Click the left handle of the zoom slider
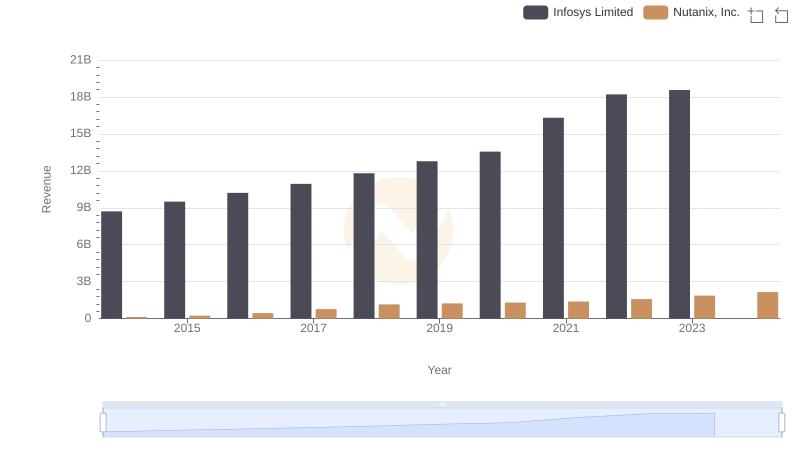 pyautogui.click(x=103, y=423)
